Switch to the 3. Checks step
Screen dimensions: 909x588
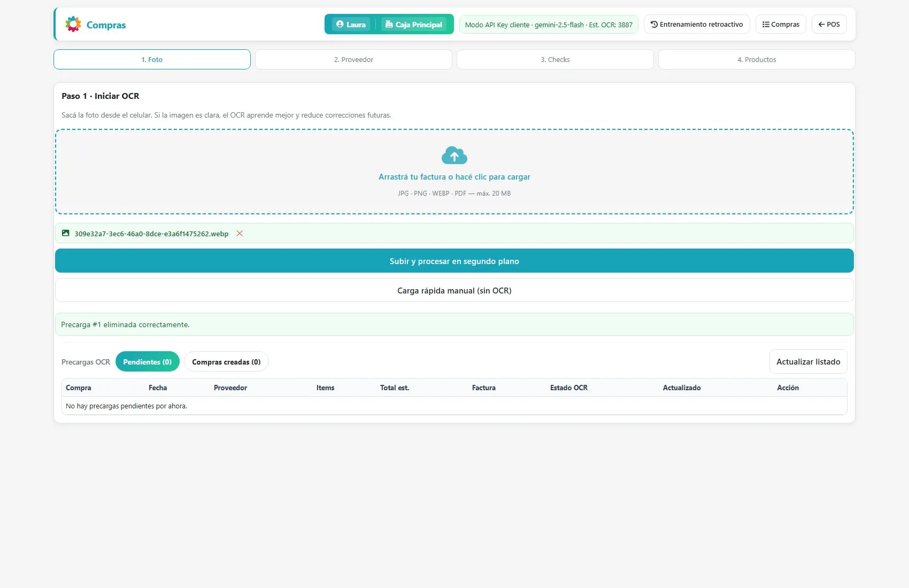point(555,59)
